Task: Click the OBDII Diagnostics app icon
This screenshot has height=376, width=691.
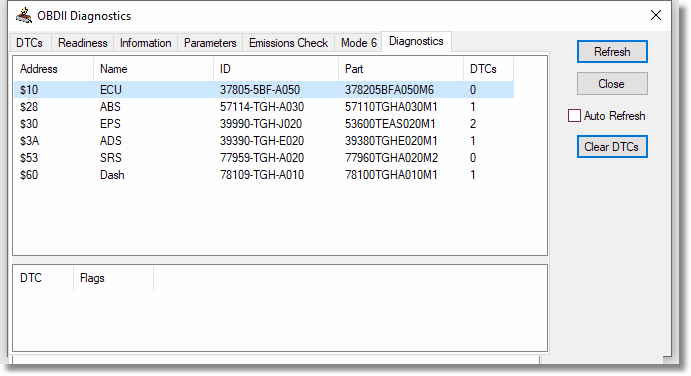Action: tap(24, 15)
